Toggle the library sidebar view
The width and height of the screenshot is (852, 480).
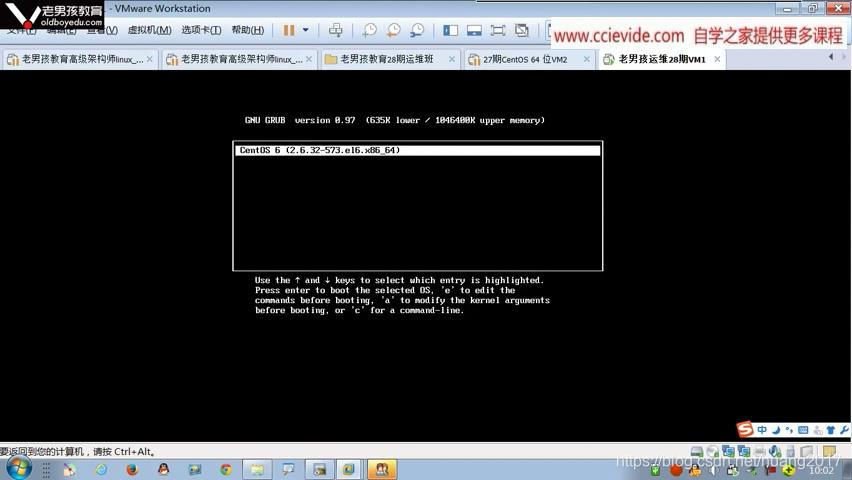coord(450,30)
